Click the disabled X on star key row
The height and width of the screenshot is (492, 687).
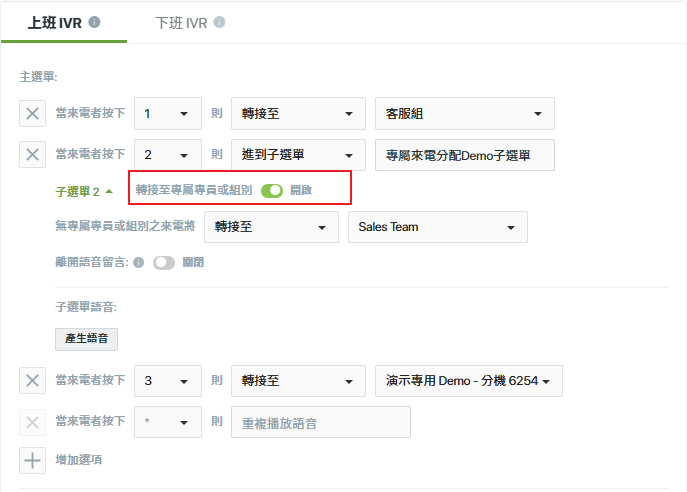coord(32,422)
